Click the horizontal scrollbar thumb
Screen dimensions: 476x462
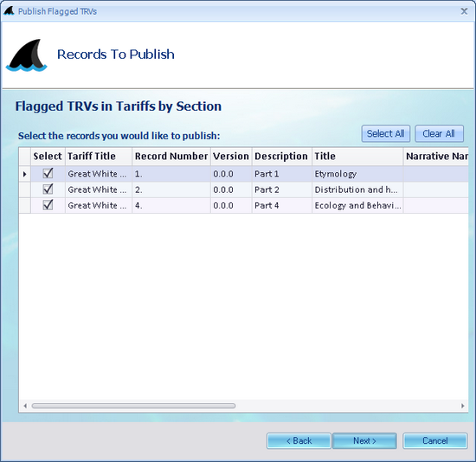pos(133,406)
